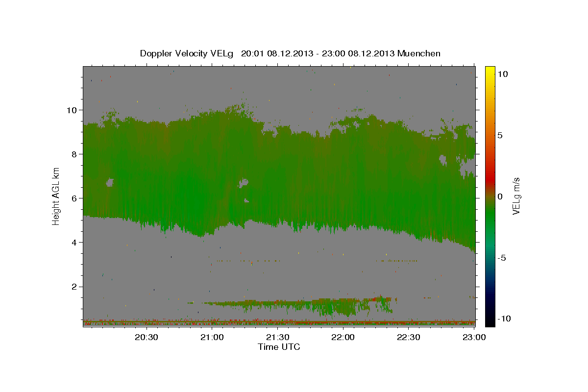Click the 23:00 time tick label
This screenshot has width=588, height=392.
pos(474,338)
